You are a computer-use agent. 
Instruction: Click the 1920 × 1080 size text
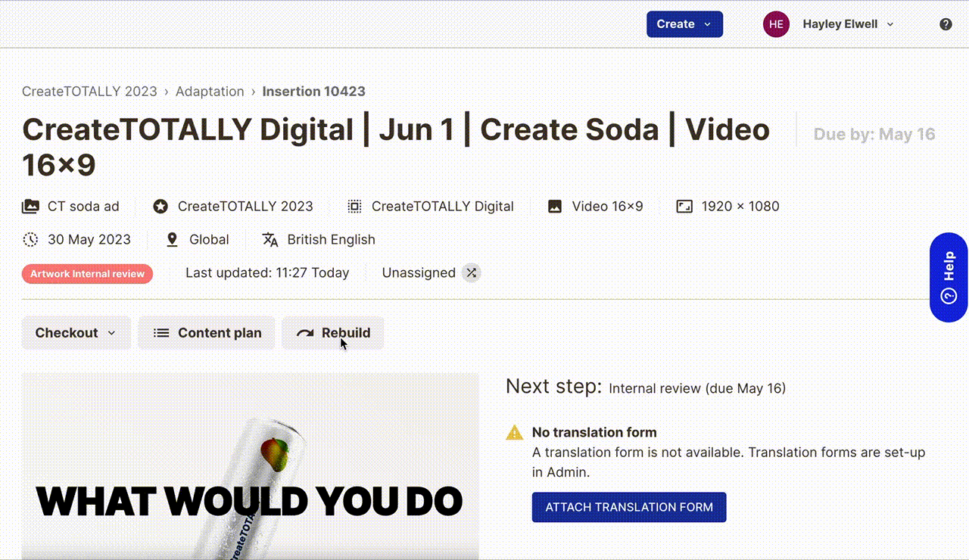740,206
